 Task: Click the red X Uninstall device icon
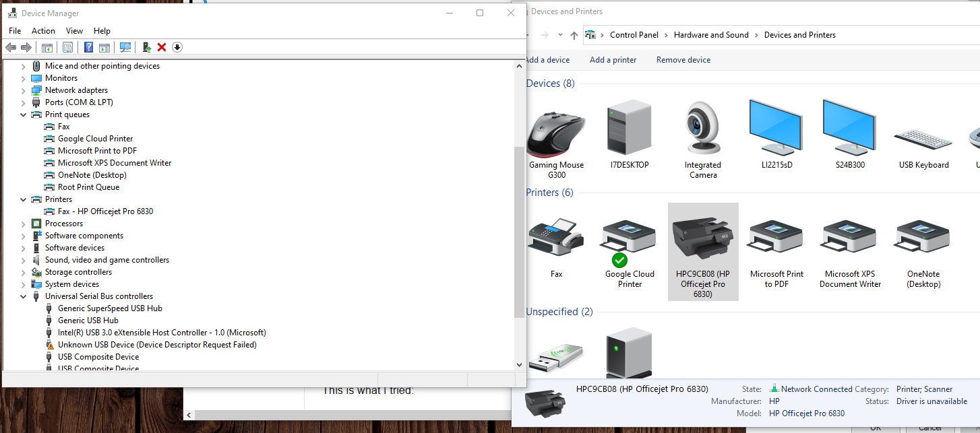click(x=162, y=47)
